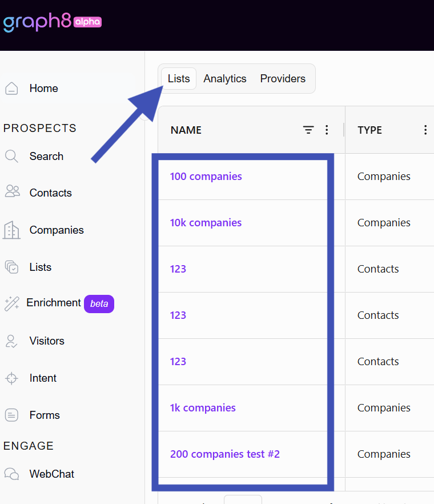434x504 pixels.
Task: Click the Home house icon in sidebar
Action: [x=11, y=89]
